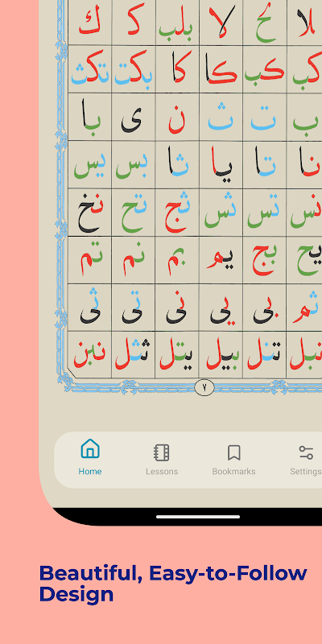Screen dimensions: 322x644
Task: Tap the 'يى' cell
Action: (x=221, y=308)
